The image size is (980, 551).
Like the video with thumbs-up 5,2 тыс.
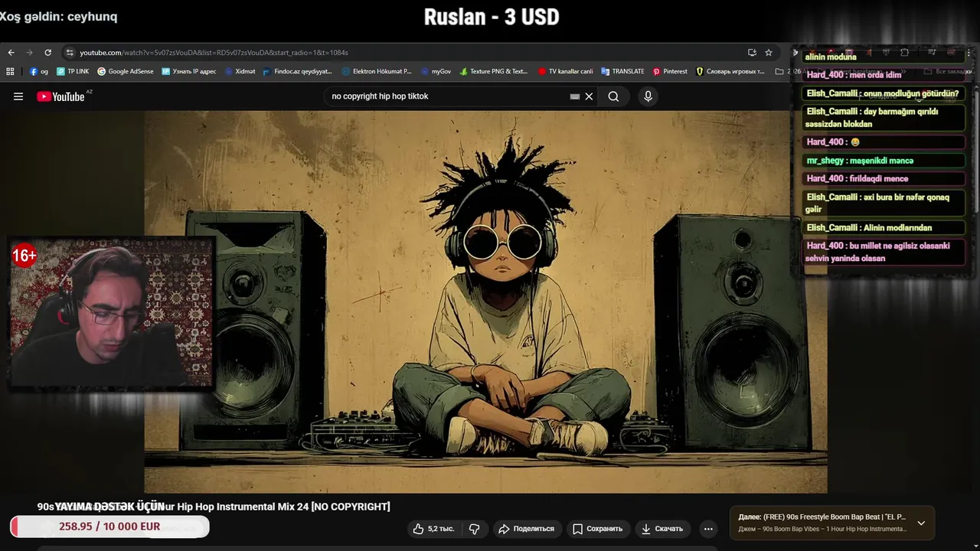[x=433, y=529]
